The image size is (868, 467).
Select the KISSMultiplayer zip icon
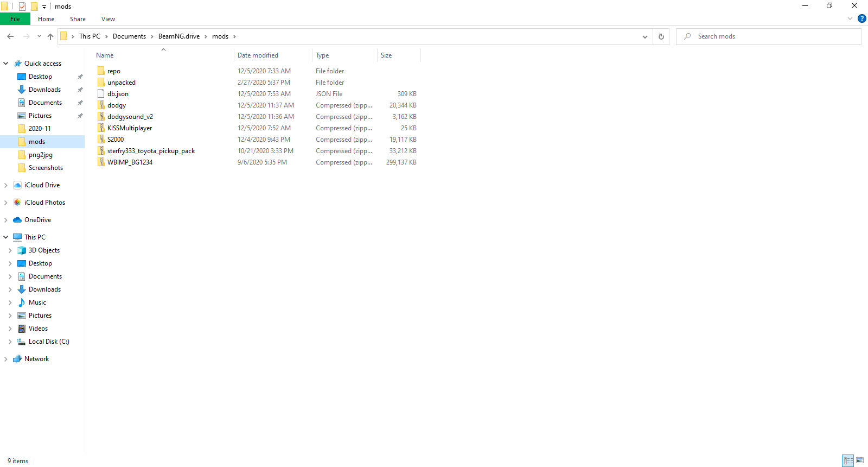tap(101, 128)
